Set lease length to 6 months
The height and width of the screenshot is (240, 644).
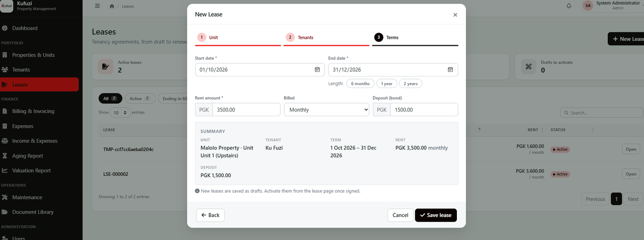click(x=360, y=84)
